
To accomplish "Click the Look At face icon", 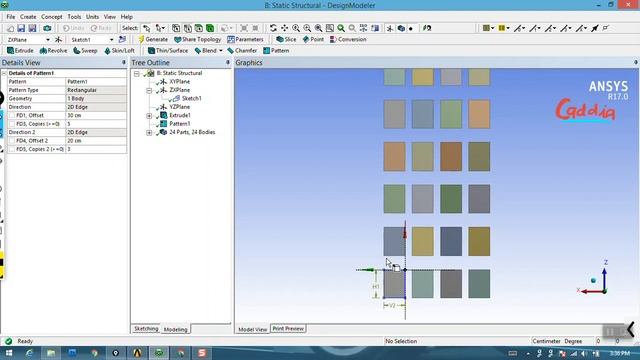I will (x=427, y=28).
